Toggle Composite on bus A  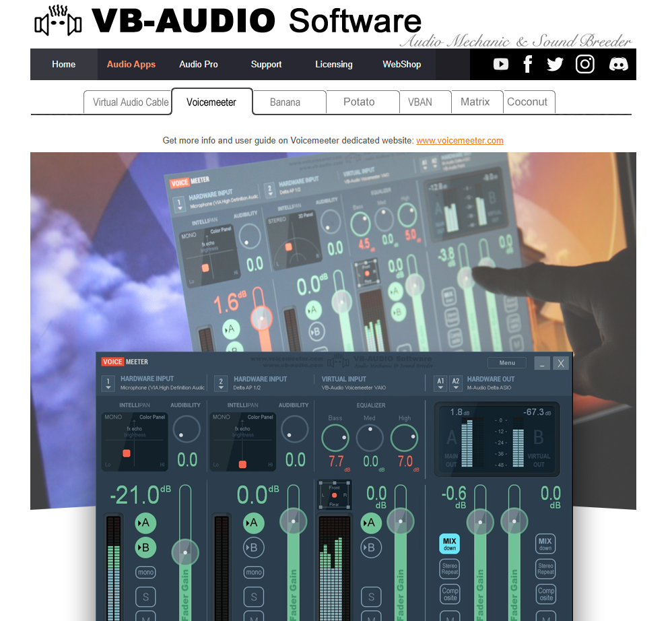click(450, 594)
